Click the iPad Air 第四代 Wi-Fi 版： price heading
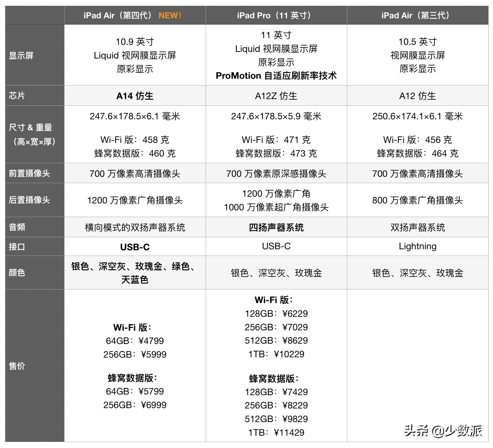This screenshot has width=493, height=448. pos(132,328)
